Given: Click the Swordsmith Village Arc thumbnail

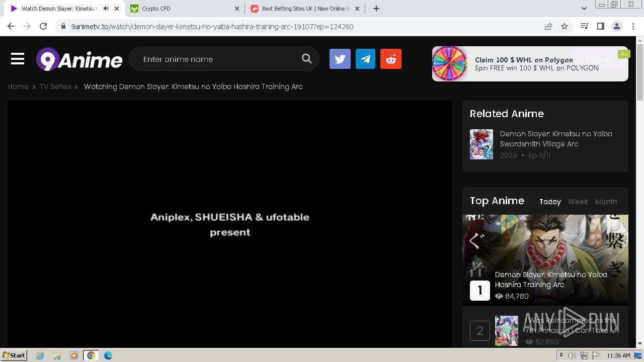Looking at the screenshot, I should click(x=481, y=144).
